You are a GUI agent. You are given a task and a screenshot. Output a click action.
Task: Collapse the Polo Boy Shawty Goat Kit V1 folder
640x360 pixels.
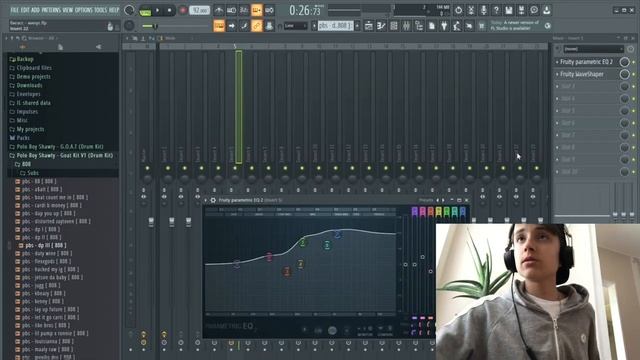[64, 156]
